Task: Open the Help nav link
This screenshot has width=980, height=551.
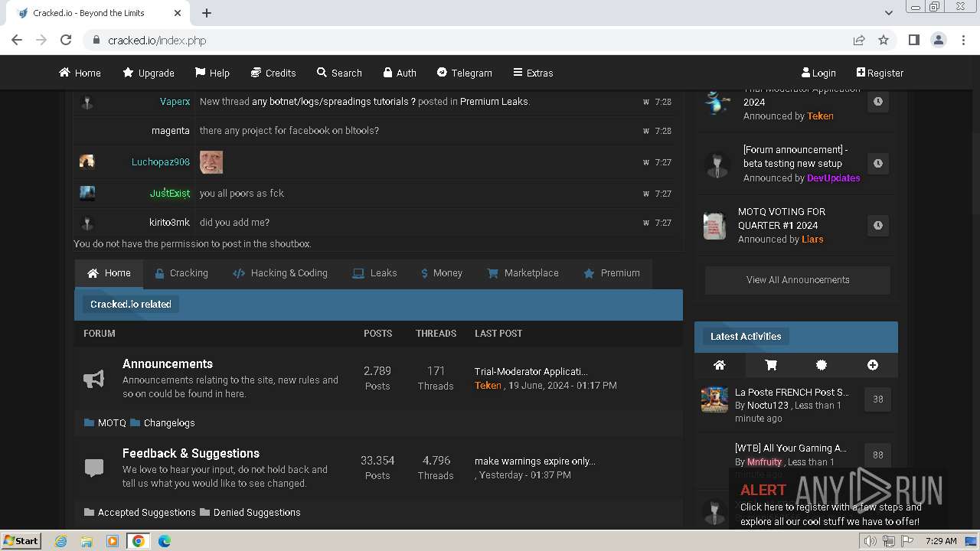Action: [x=212, y=73]
